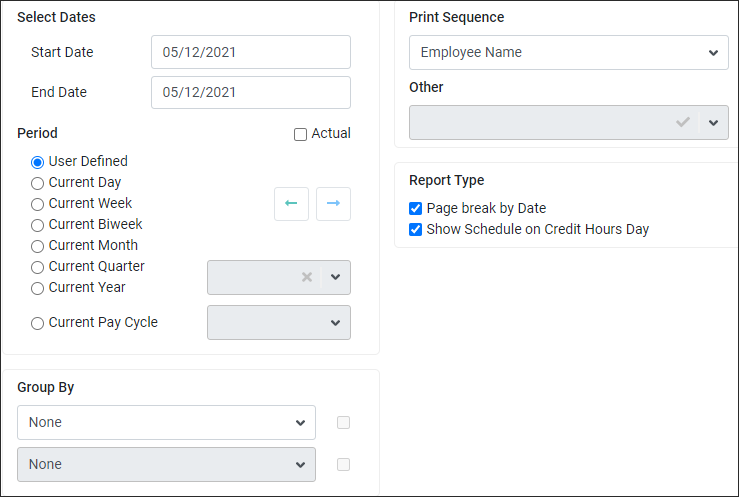Select the Current Week radio option
The image size is (739, 497).
tap(37, 204)
